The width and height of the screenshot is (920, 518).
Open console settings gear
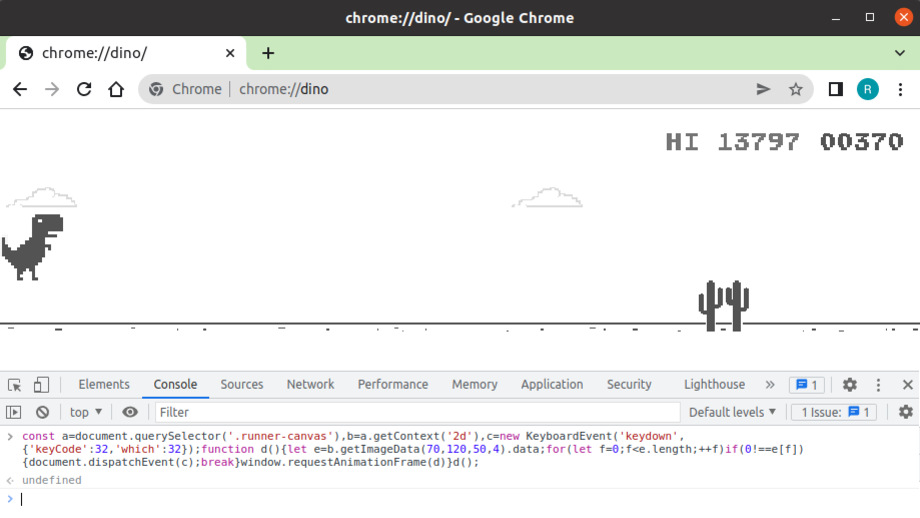905,412
